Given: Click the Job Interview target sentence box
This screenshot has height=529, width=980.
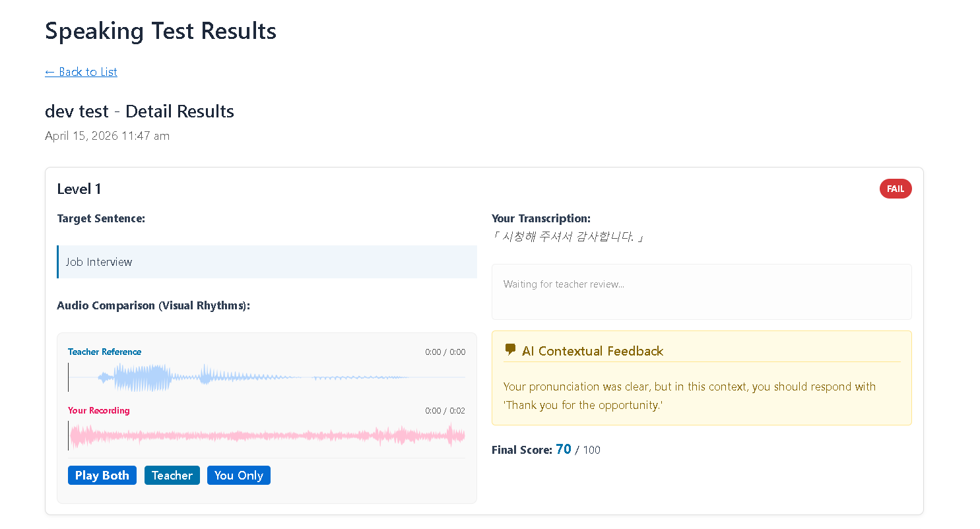Looking at the screenshot, I should pos(267,262).
